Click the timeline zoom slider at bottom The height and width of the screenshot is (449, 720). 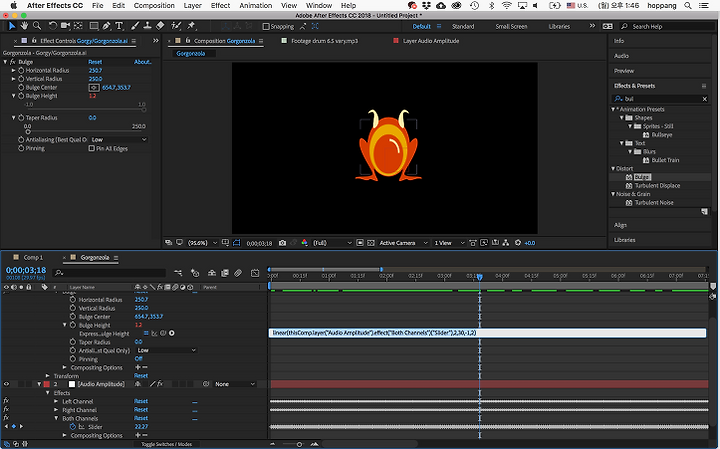(x=299, y=444)
